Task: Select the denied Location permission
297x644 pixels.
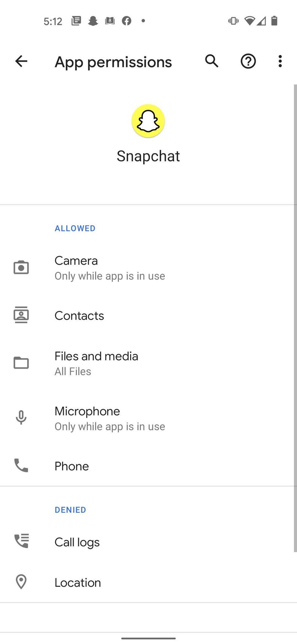Action: (77, 582)
